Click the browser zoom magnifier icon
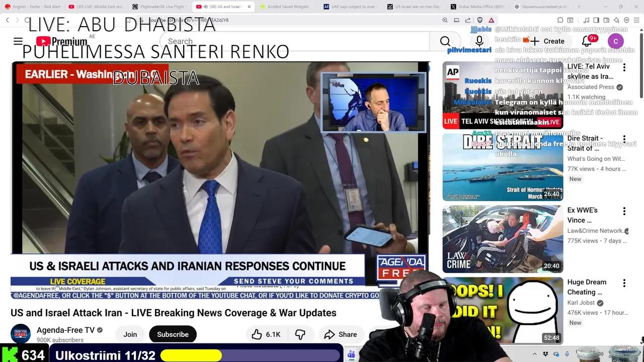This screenshot has height=362, width=644. click(445, 20)
